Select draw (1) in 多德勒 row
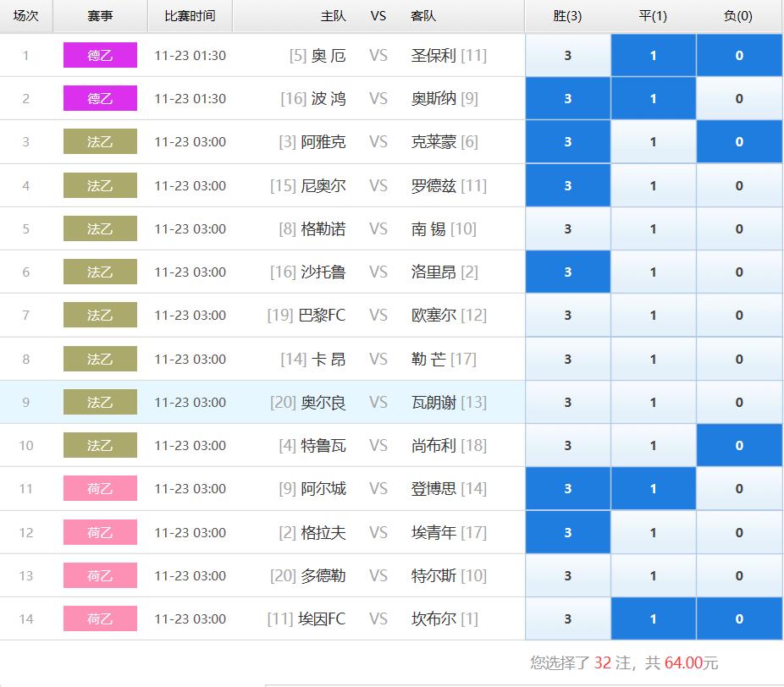784x687 pixels. tap(654, 575)
